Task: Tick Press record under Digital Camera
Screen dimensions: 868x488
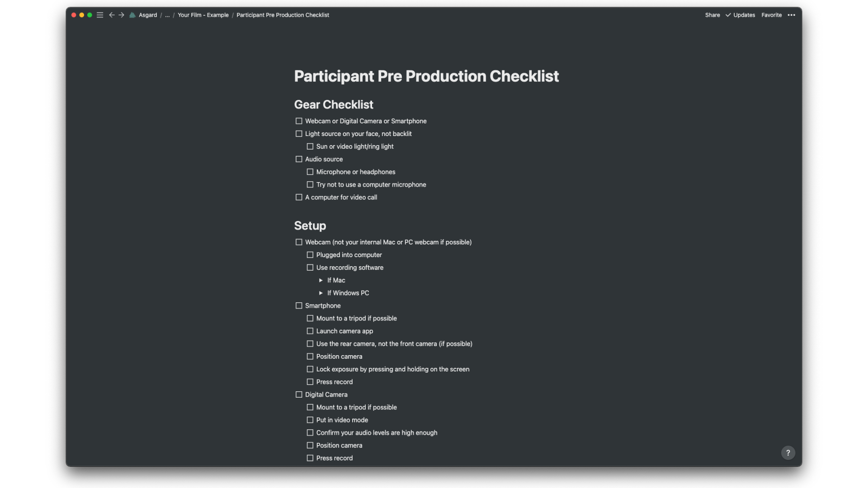Action: point(310,458)
